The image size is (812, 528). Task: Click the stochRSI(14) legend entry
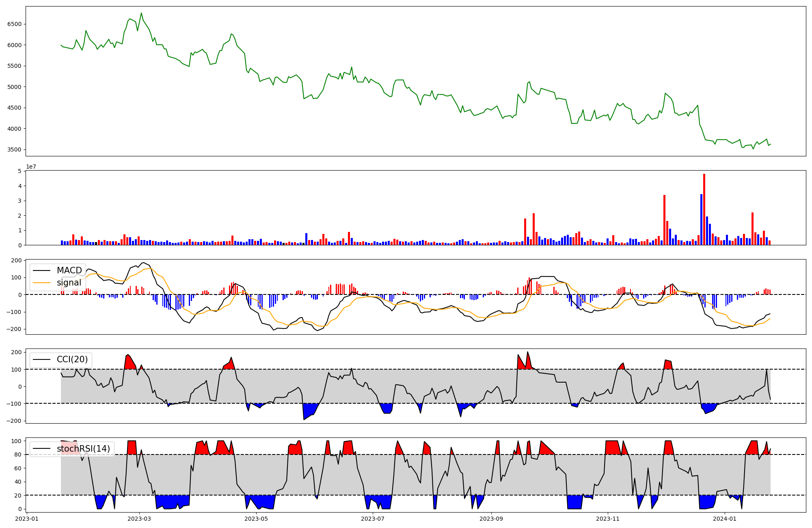(83, 449)
